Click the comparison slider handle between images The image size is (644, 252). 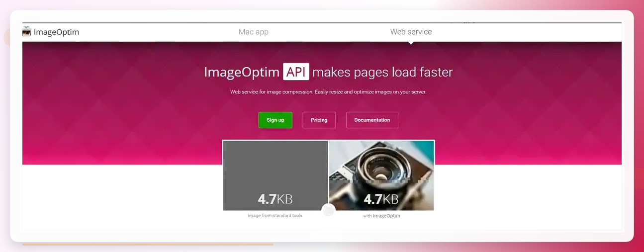[x=328, y=210]
